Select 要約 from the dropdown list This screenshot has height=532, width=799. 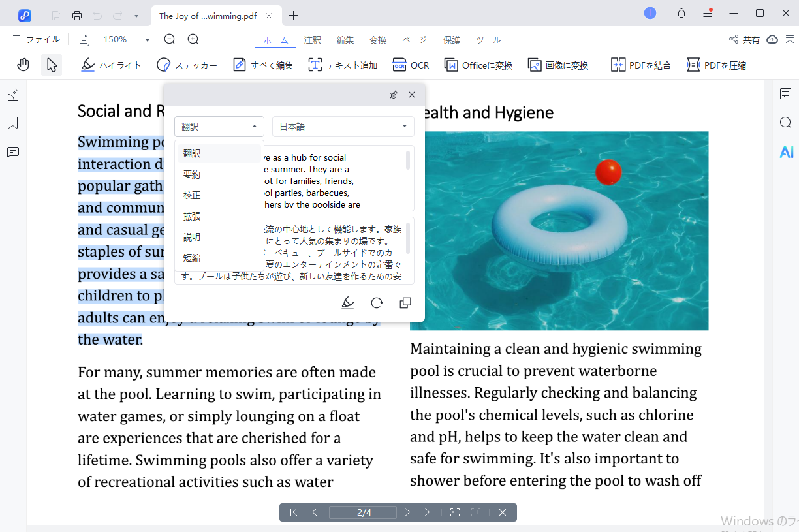tap(219, 174)
